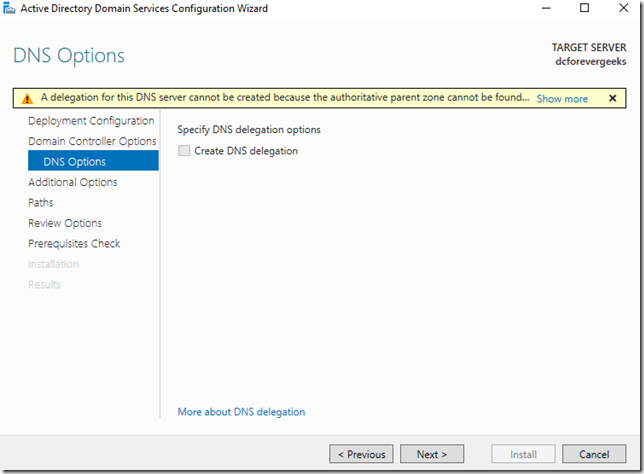Maximize the wizard window
The width and height of the screenshot is (644, 474).
[584, 9]
